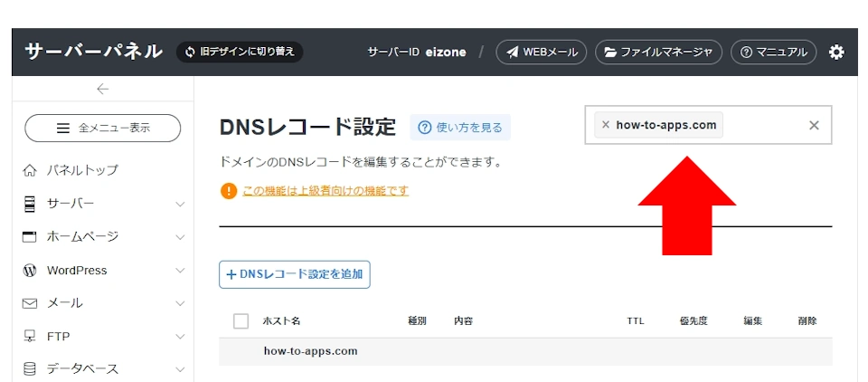Remove the how-to-apps.com domain tag

click(x=605, y=125)
